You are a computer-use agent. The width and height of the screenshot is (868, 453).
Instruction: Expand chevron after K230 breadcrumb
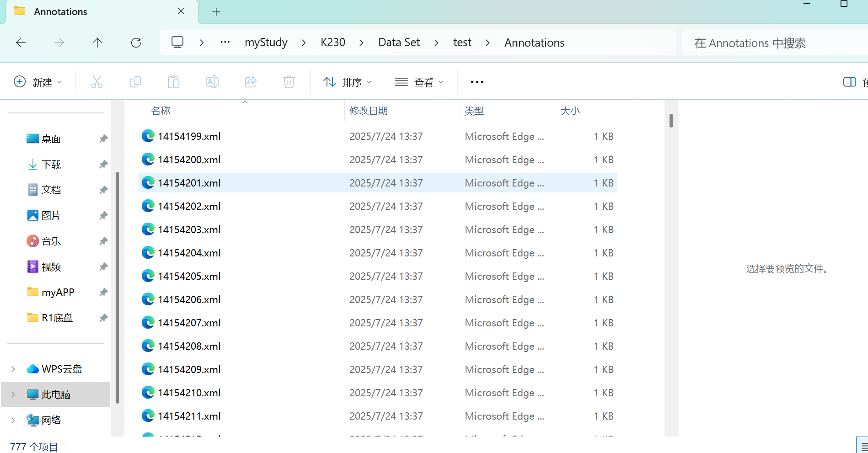pyautogui.click(x=361, y=43)
